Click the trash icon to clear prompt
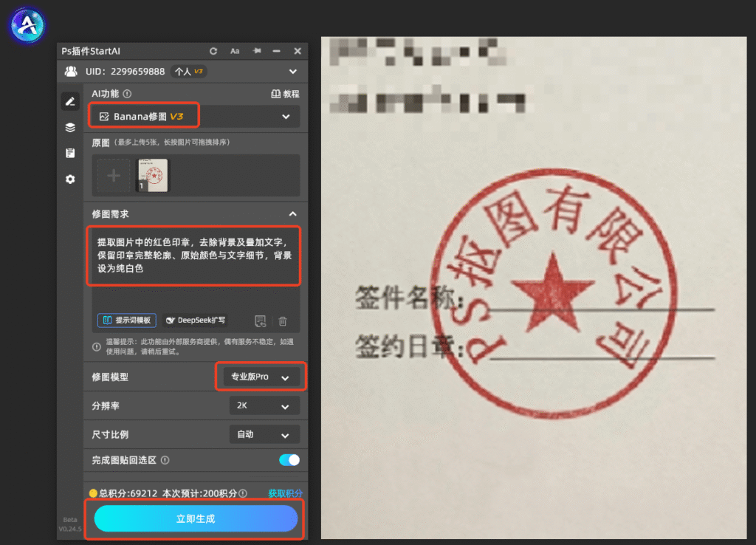This screenshot has height=545, width=756. [283, 321]
